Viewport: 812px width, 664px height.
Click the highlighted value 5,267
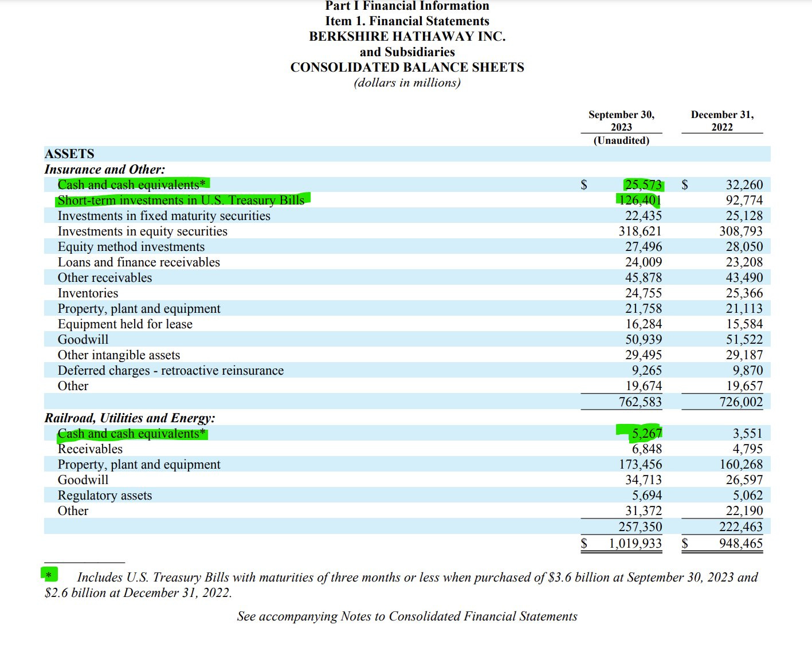tap(646, 433)
